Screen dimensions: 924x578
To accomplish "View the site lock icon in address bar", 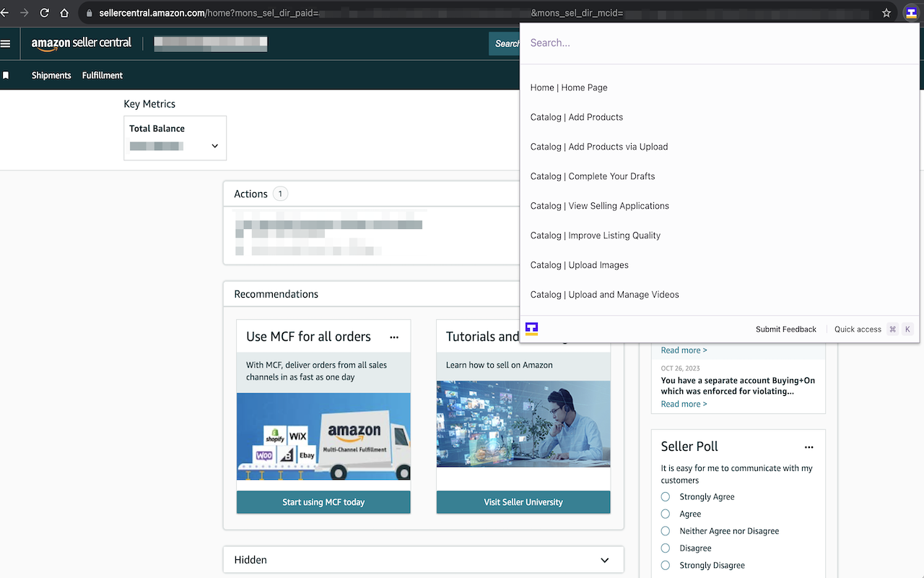I will point(89,13).
